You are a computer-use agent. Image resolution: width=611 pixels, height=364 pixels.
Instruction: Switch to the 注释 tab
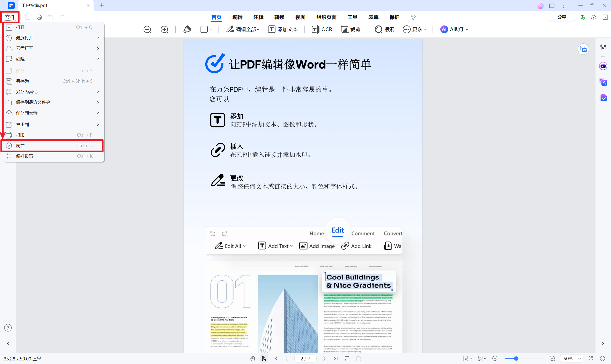(258, 17)
